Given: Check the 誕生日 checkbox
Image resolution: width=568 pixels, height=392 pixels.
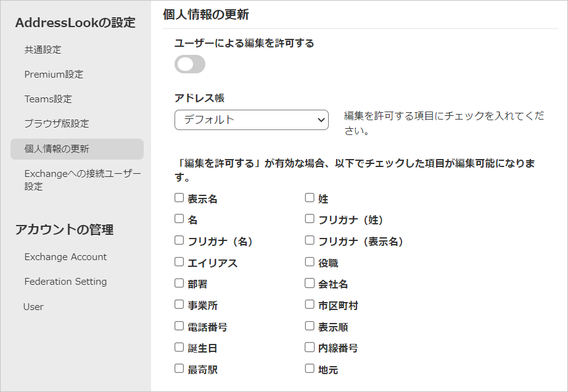Looking at the screenshot, I should (x=179, y=347).
